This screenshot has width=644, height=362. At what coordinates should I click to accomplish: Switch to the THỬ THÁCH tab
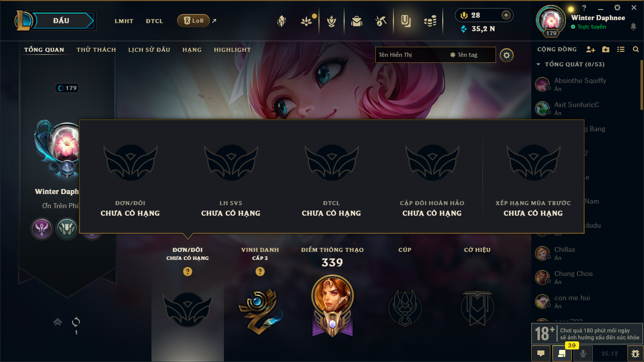pyautogui.click(x=96, y=50)
